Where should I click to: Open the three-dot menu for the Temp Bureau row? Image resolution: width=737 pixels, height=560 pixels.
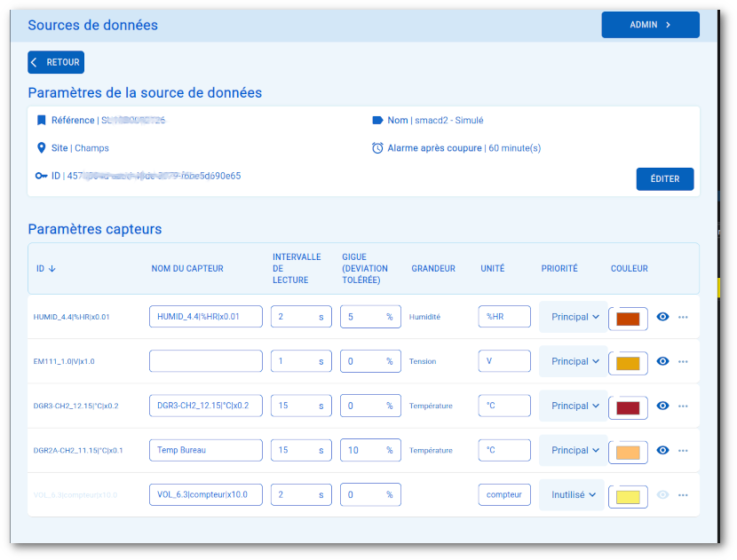(x=683, y=450)
